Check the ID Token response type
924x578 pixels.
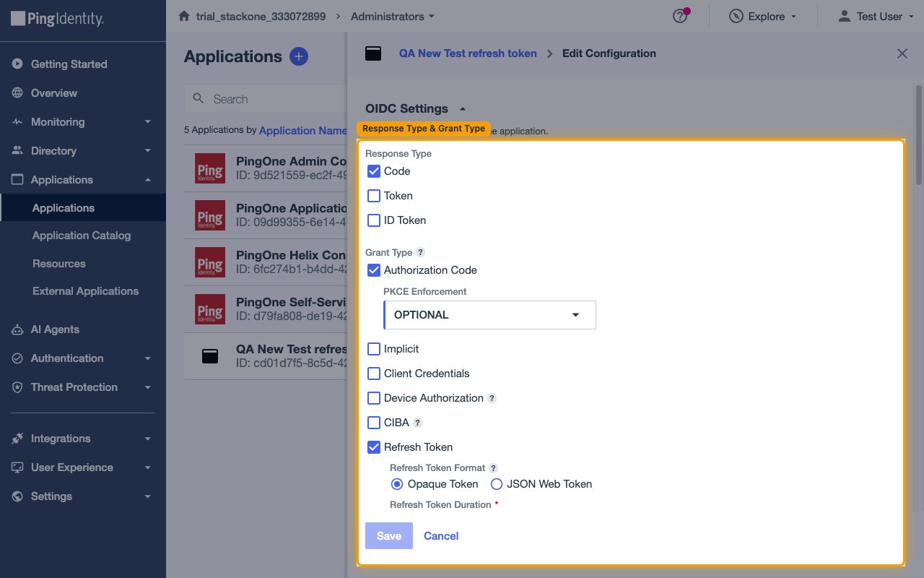tap(374, 220)
